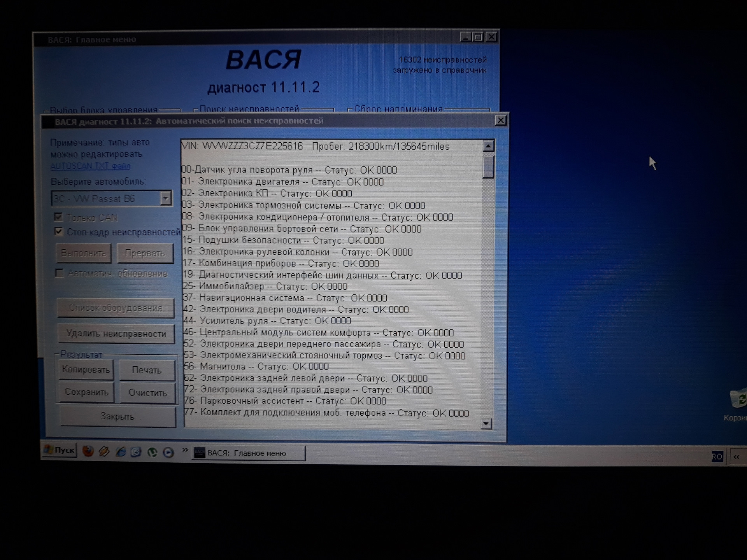Open the Пуск start menu
Viewport: 747px width, 560px height.
[60, 450]
